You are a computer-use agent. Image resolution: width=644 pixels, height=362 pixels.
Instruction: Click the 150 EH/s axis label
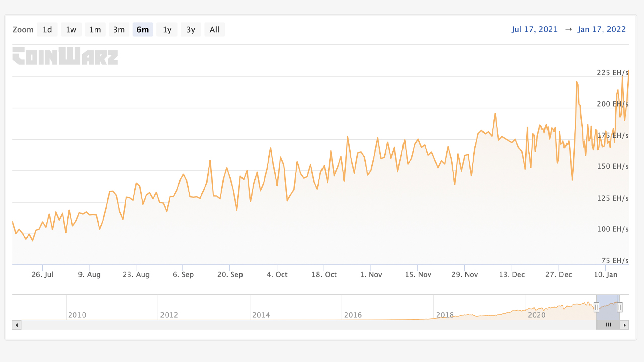coord(612,166)
